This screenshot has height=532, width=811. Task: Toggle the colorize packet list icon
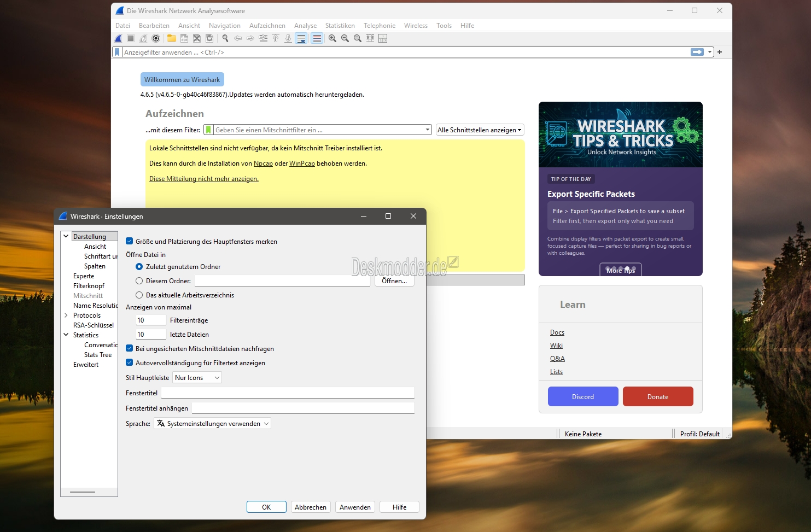pyautogui.click(x=317, y=38)
